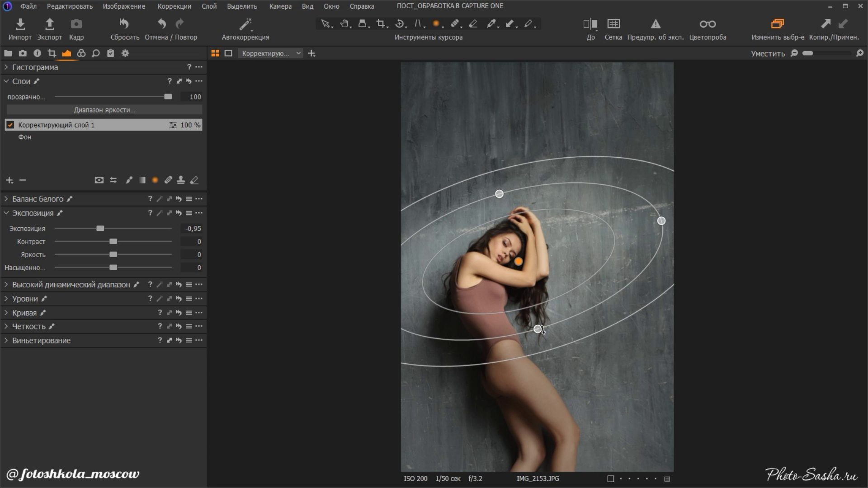Click the radial gradient mask icon in Layers panel
Image resolution: width=868 pixels, height=488 pixels.
pyautogui.click(x=155, y=180)
